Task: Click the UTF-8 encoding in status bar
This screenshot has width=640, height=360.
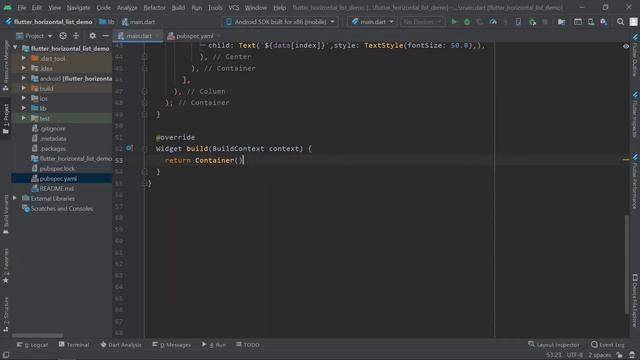Action: coord(575,355)
